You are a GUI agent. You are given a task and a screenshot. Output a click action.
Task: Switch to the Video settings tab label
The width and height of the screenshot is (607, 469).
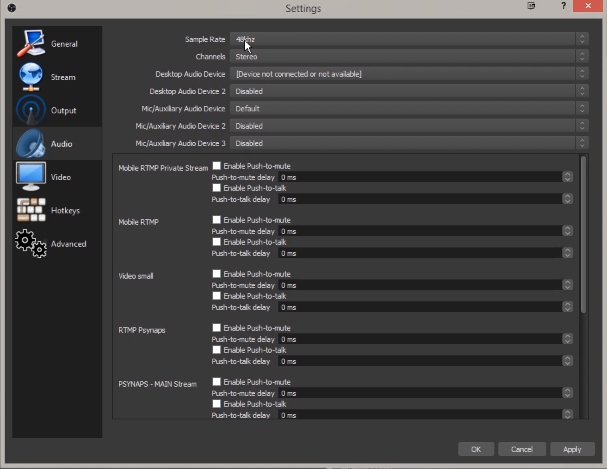61,177
